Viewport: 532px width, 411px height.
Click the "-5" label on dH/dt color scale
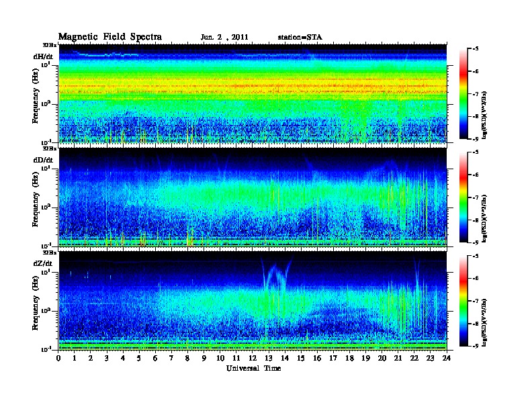click(x=476, y=49)
